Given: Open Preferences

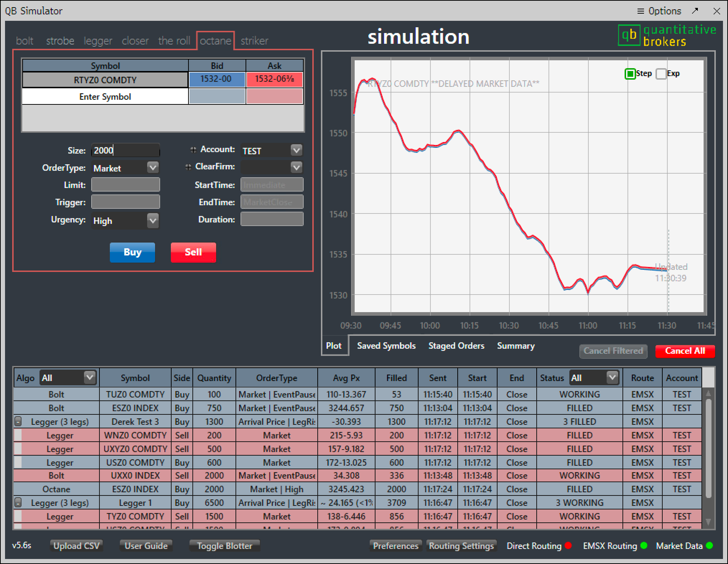Looking at the screenshot, I should (396, 546).
